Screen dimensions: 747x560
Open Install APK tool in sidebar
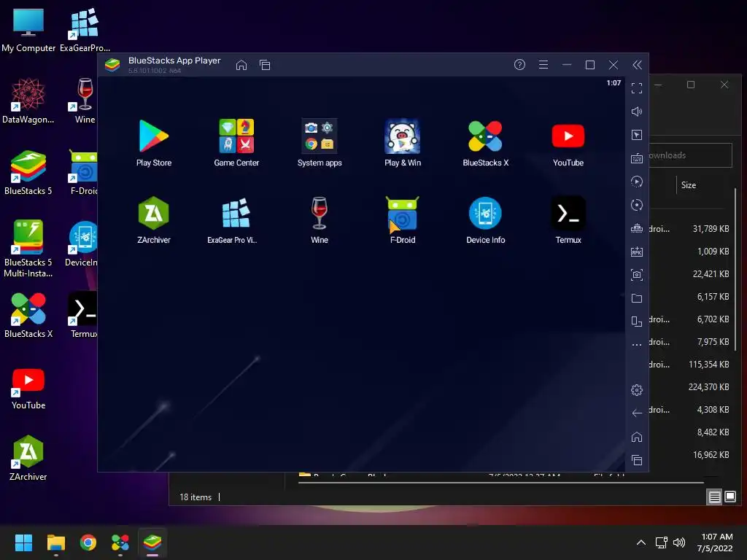[637, 252]
